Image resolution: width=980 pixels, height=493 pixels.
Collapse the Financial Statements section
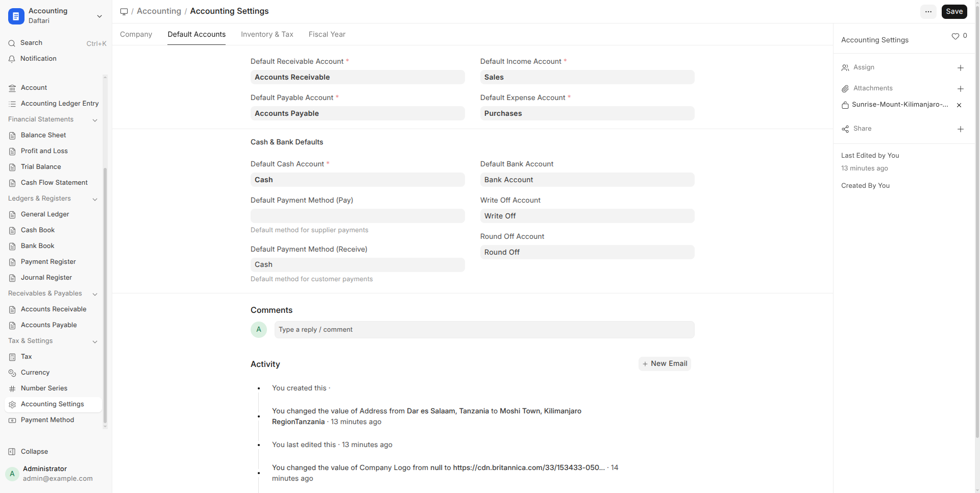pyautogui.click(x=95, y=120)
